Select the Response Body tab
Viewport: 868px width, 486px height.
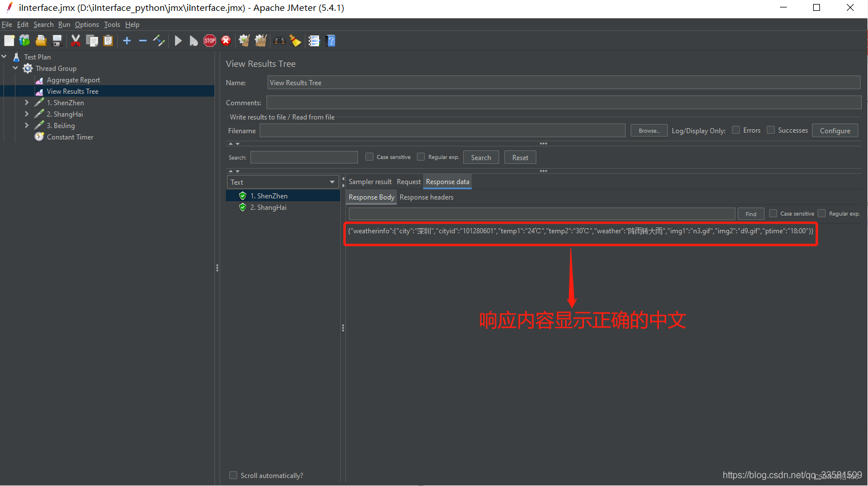372,197
